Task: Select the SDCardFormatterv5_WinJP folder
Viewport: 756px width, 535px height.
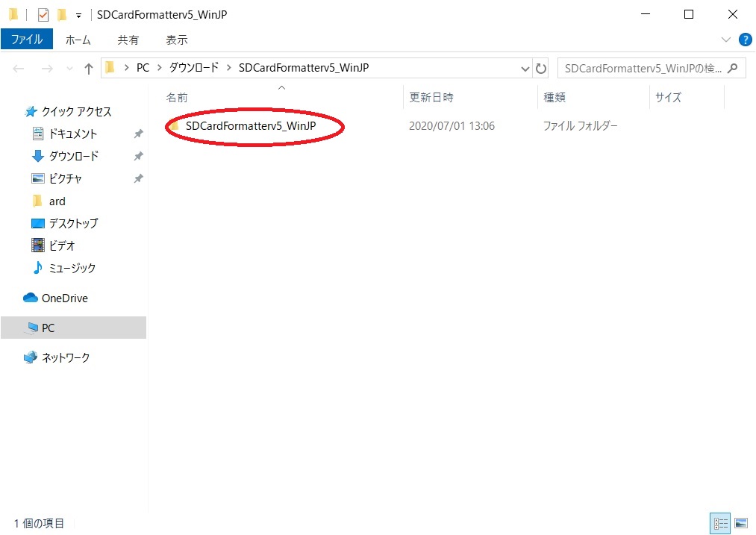Action: point(250,126)
